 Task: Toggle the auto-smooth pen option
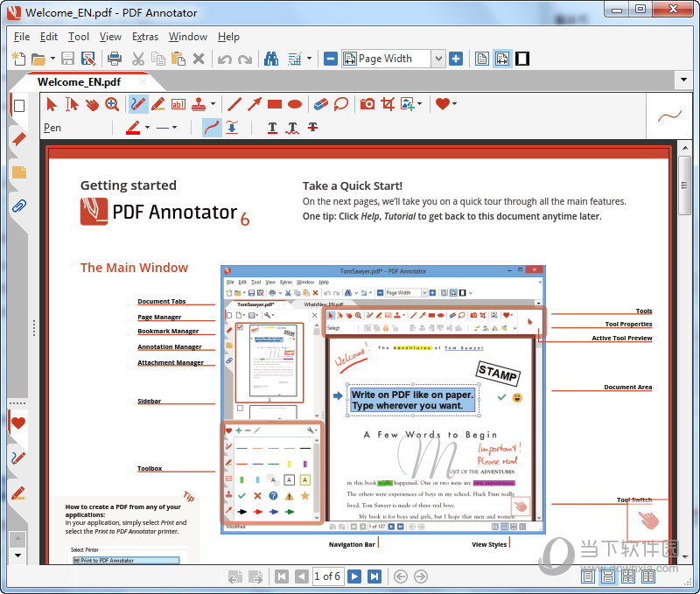click(x=232, y=128)
